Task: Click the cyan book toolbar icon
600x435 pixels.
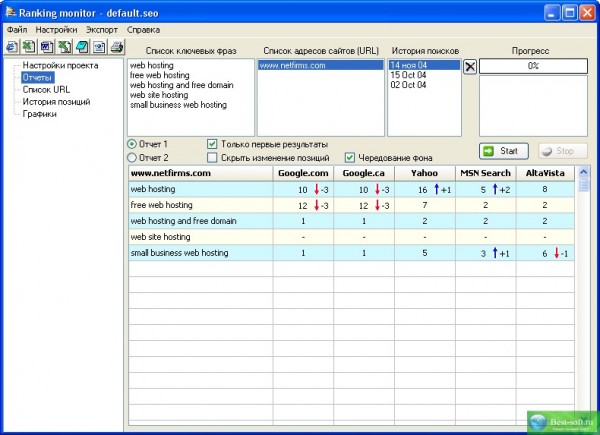Action: pos(81,47)
